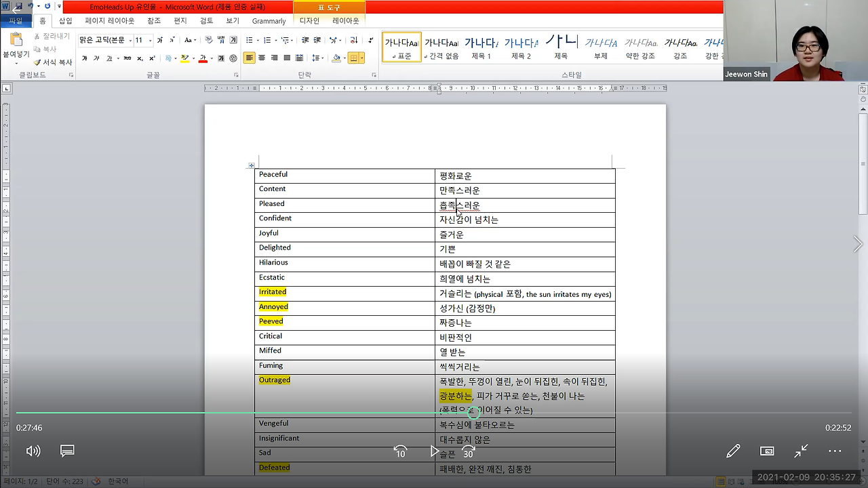Apply superscript formatting
This screenshot has height=488, width=868.
click(153, 58)
